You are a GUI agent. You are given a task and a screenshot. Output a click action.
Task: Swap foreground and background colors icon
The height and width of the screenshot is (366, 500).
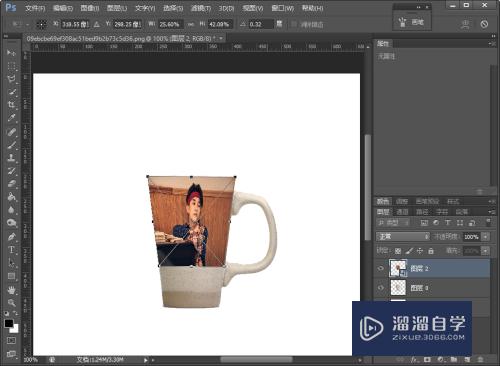point(16,313)
